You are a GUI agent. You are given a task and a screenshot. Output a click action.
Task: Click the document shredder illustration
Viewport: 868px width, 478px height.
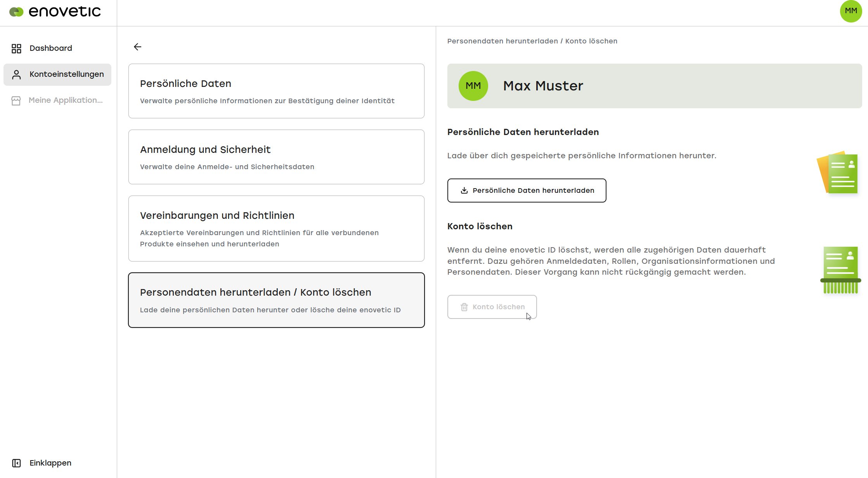(840, 270)
